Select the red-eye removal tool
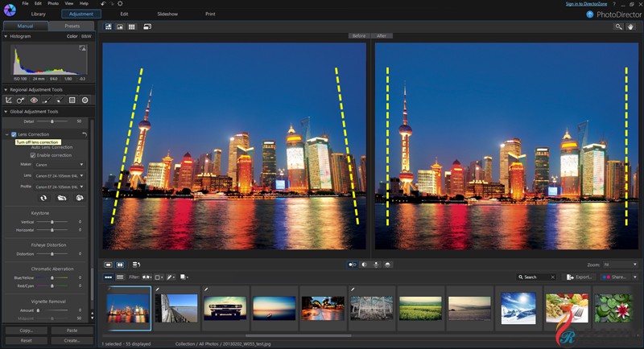Screen dimensions: 644x349 coord(34,100)
